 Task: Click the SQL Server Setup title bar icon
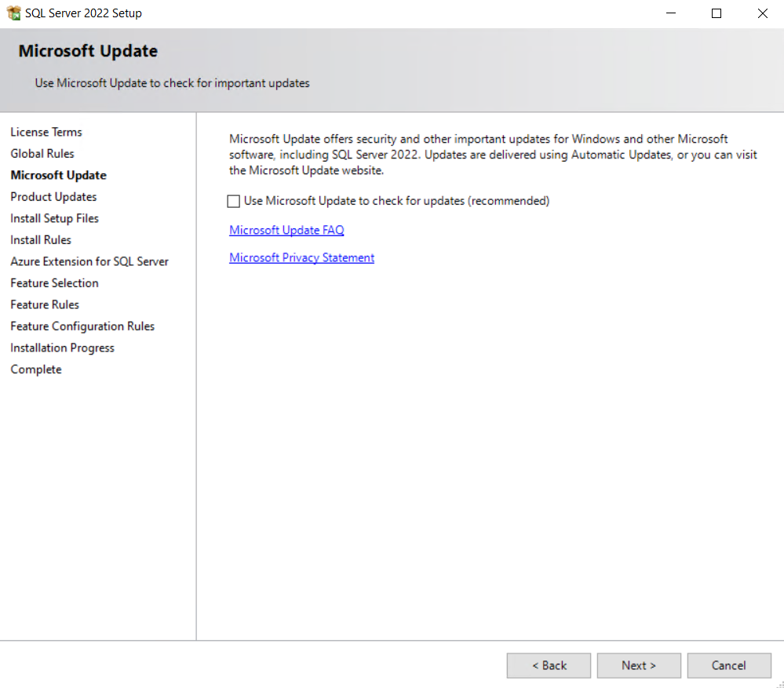click(13, 13)
